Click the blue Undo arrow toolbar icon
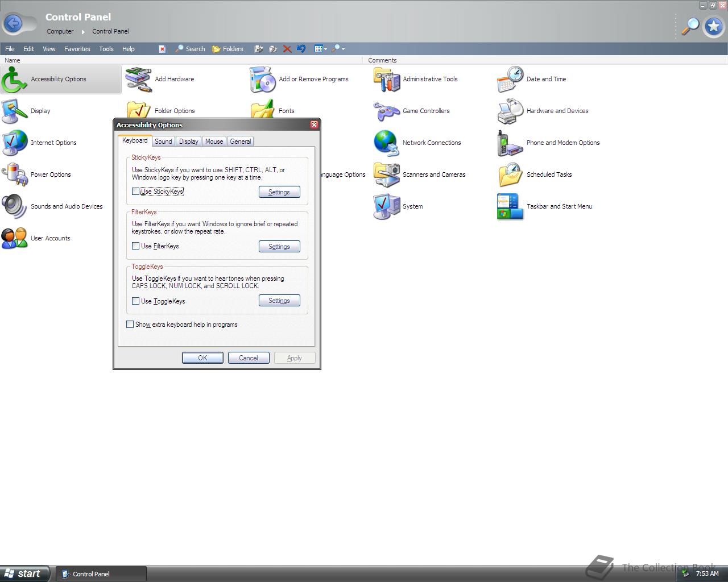Viewport: 728px width, 582px height. point(301,49)
